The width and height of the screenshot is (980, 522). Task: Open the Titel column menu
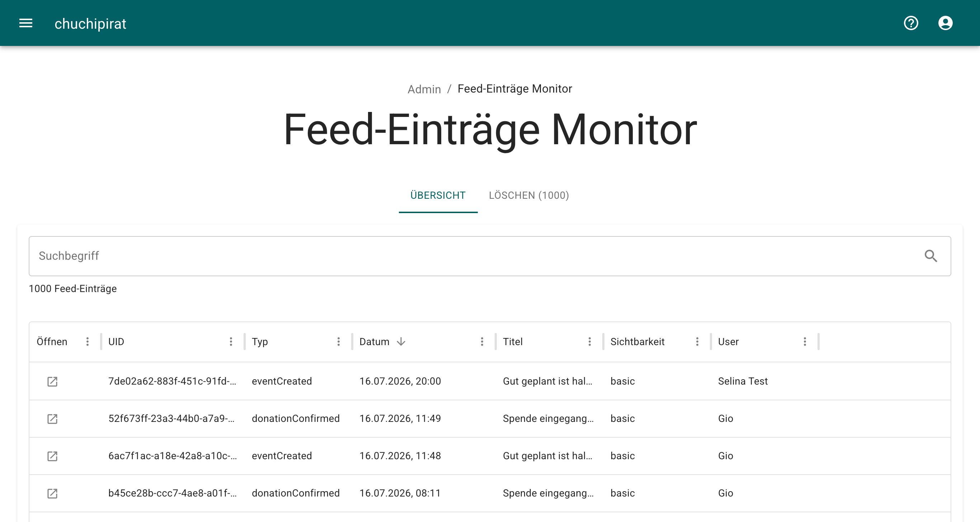pos(590,342)
